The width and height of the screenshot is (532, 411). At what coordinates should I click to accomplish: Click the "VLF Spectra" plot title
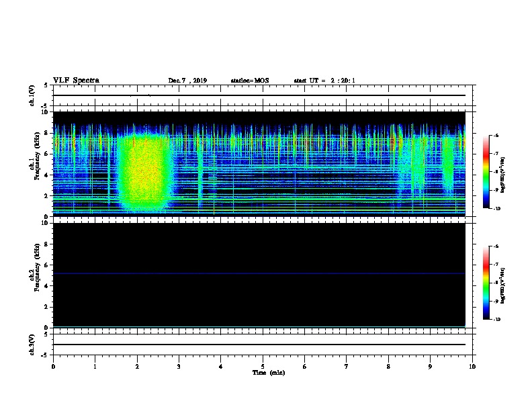pyautogui.click(x=76, y=81)
